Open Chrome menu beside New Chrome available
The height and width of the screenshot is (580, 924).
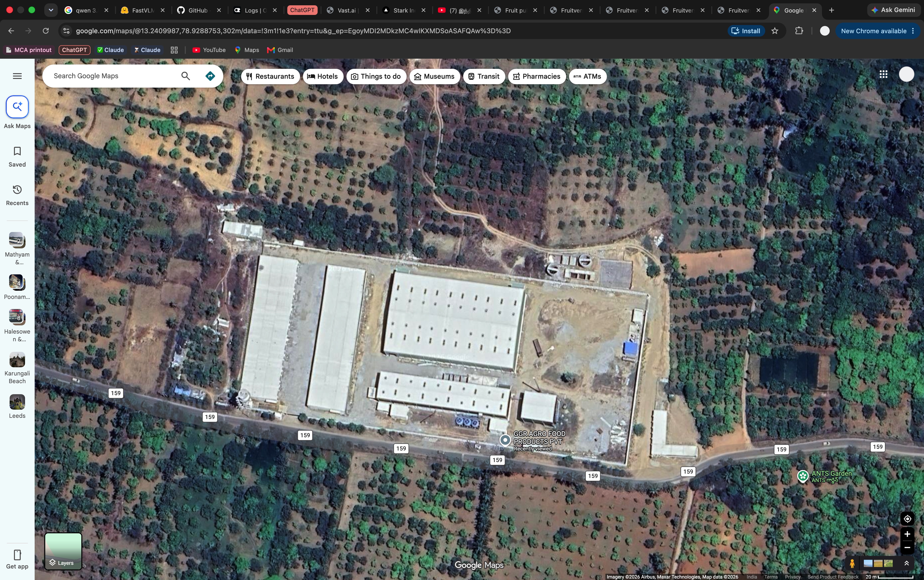point(913,31)
